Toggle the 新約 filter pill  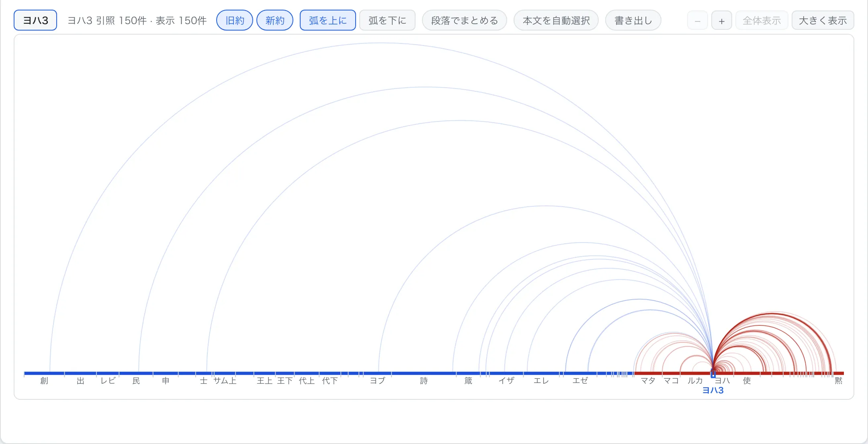[x=275, y=21]
